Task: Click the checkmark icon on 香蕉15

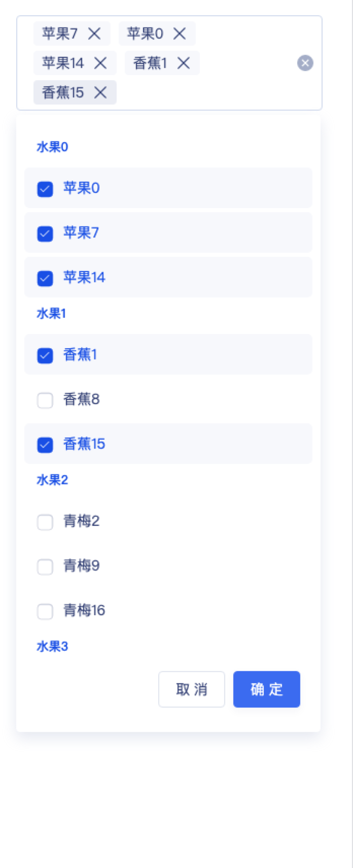Action: coord(45,444)
